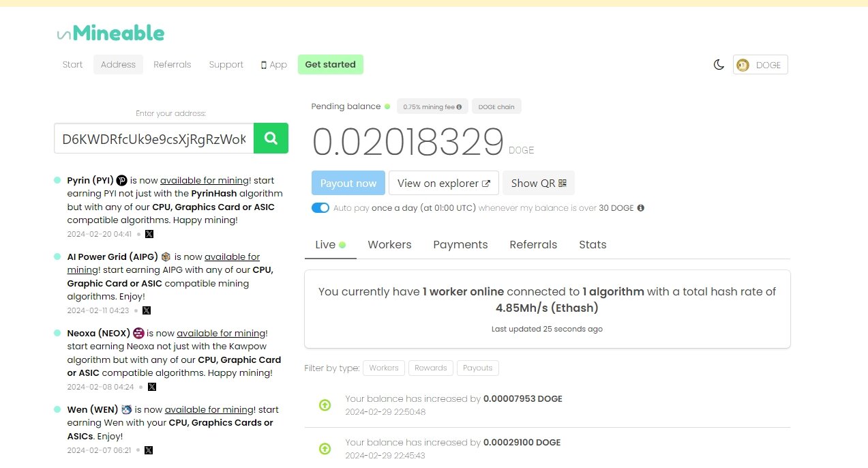The height and width of the screenshot is (468, 868).
Task: Click the unMineable logo
Action: coord(111,32)
